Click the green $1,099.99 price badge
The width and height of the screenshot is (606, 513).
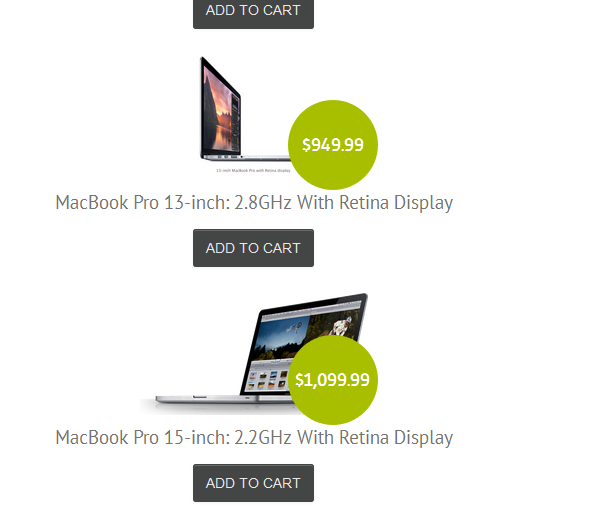(333, 380)
